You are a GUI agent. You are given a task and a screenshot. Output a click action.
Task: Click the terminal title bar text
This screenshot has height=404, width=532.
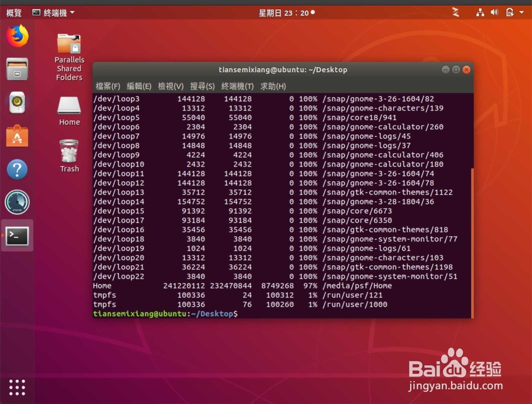(282, 70)
